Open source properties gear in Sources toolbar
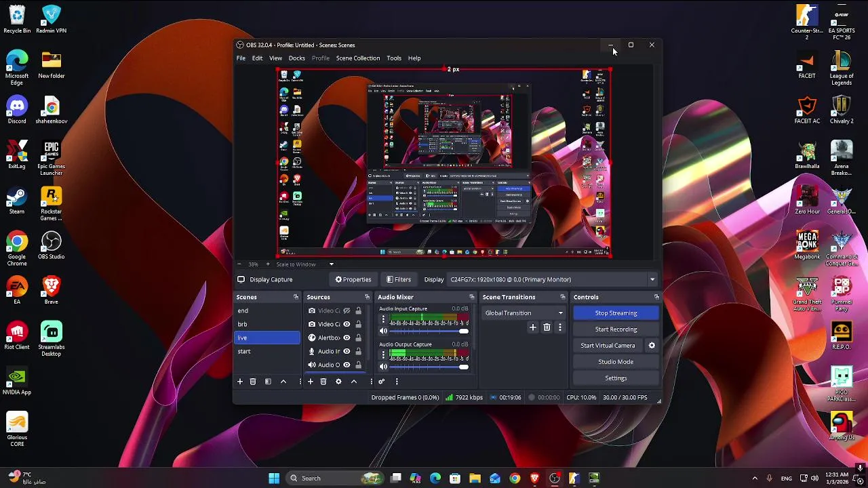The image size is (868, 488). [338, 382]
